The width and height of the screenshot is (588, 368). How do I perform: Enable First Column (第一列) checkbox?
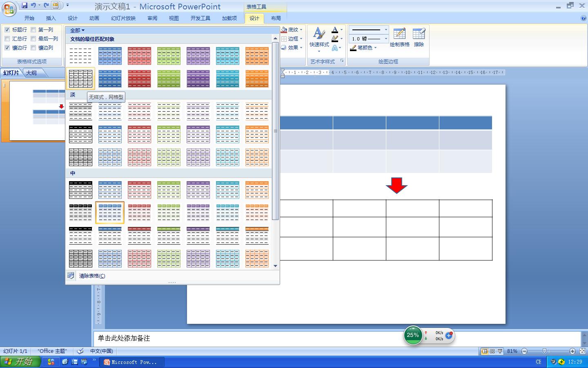coord(33,30)
